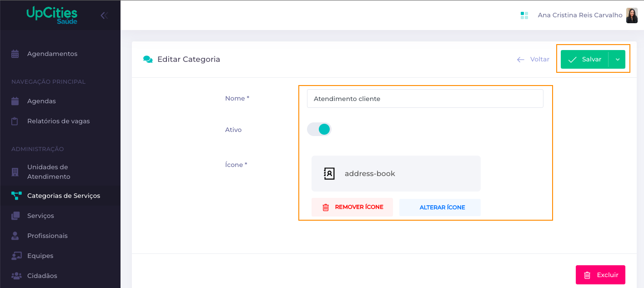
Task: Click the Editar Categoria heading
Action: click(189, 59)
